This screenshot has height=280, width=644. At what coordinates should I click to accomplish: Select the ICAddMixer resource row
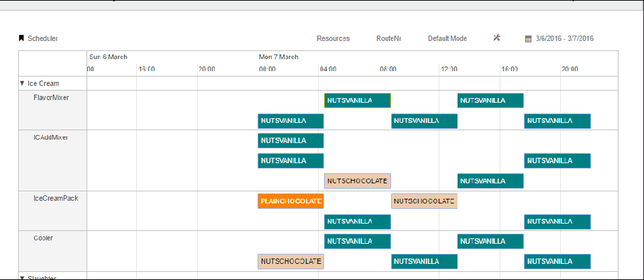(x=51, y=138)
